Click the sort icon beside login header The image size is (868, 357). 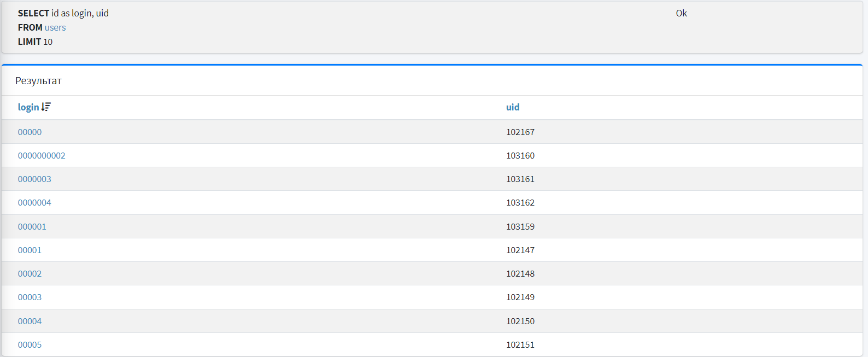pos(46,107)
